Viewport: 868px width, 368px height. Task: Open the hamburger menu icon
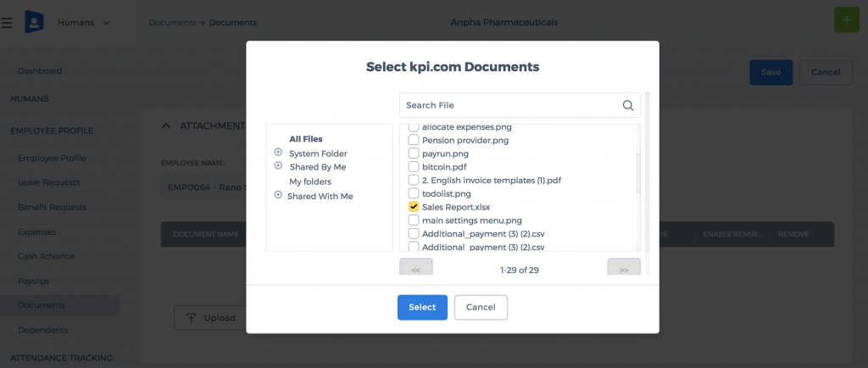[x=6, y=23]
